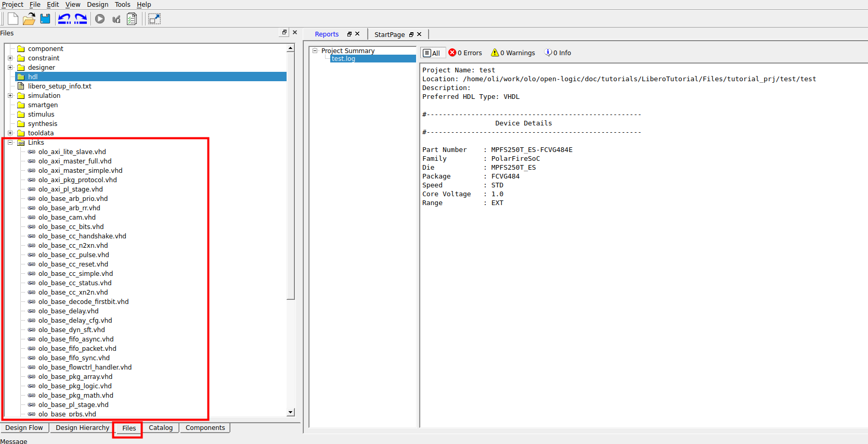The width and height of the screenshot is (868, 444).
Task: Collapse the Project Summary node
Action: tap(315, 50)
